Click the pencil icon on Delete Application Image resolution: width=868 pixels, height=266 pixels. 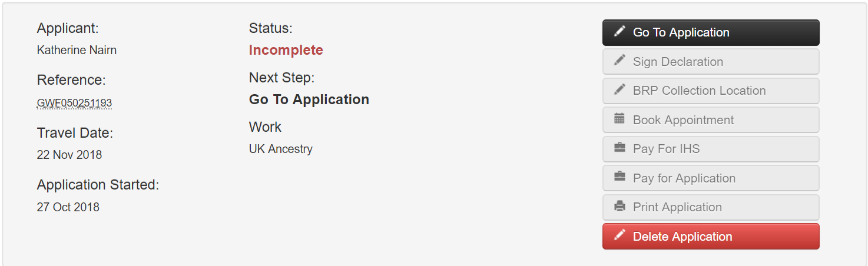click(619, 235)
